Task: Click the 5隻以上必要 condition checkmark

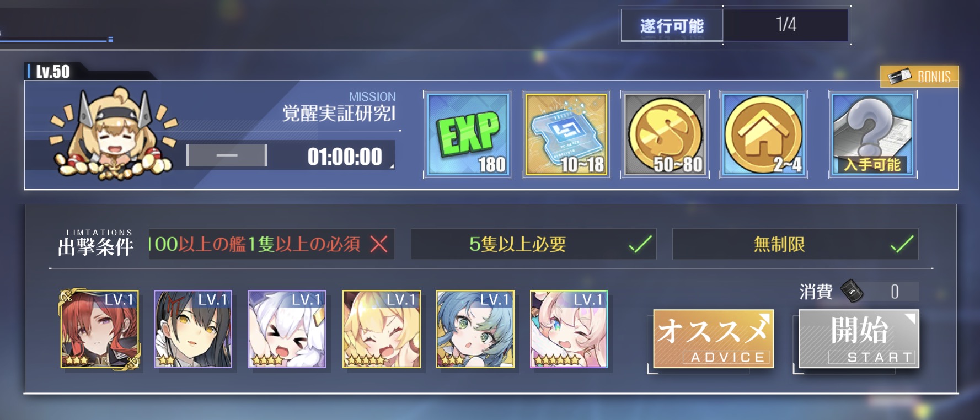Action: point(640,244)
